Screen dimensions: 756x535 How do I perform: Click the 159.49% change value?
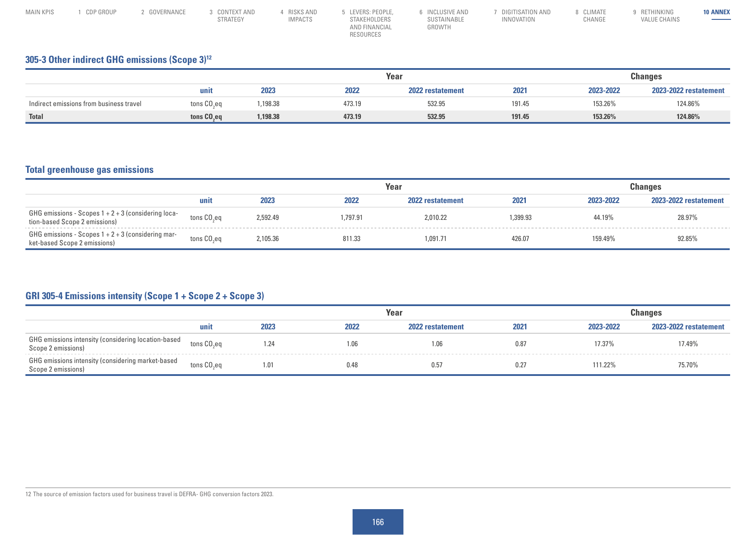(603, 238)
